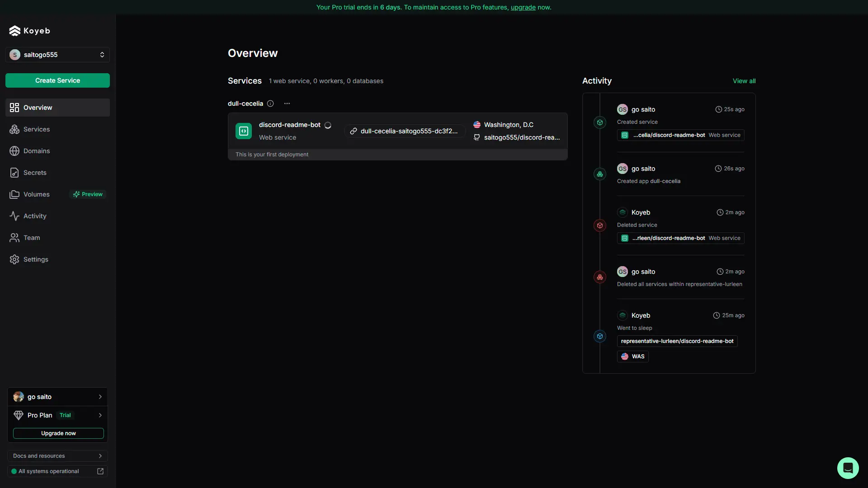The height and width of the screenshot is (488, 868).
Task: Expand the go saito user menu
Action: (x=57, y=397)
